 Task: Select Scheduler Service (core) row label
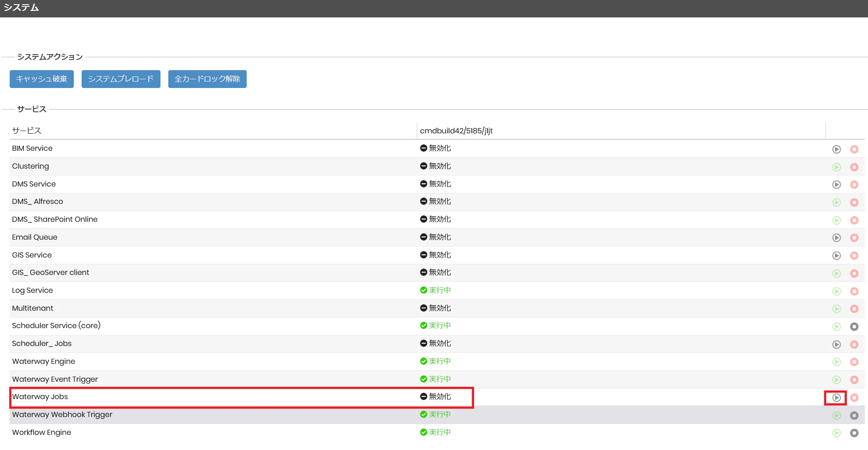pyautogui.click(x=56, y=325)
